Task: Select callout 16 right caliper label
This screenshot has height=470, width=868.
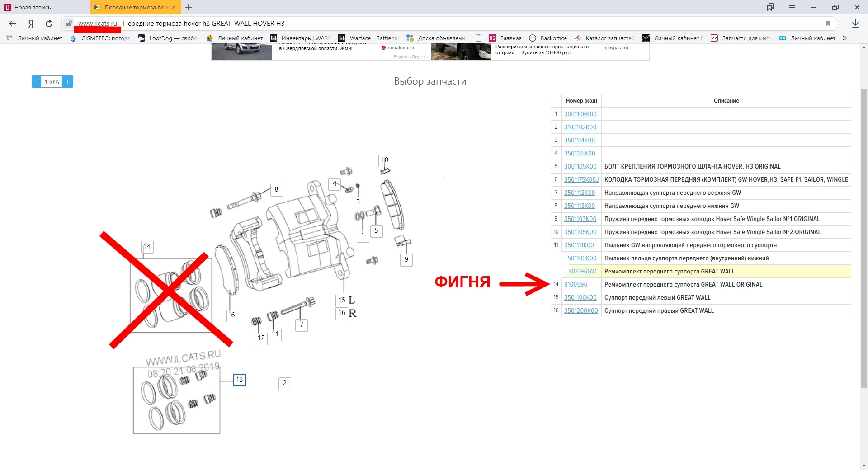Action: tap(342, 313)
